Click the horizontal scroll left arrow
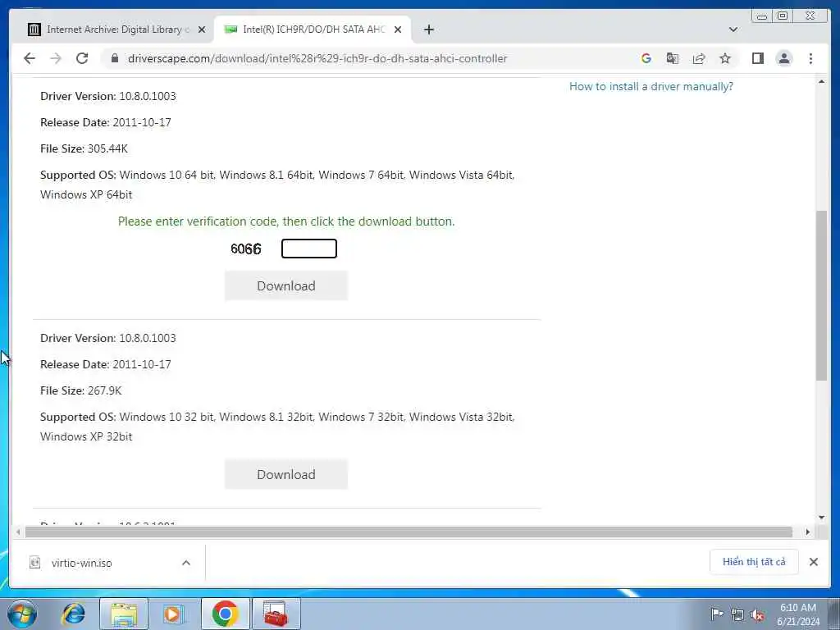Screen dimensions: 840x630 point(18,532)
